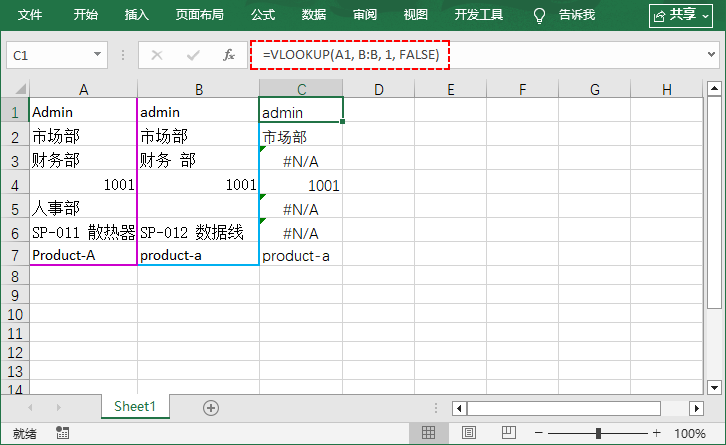Select column F header
Screen dimensions: 726x445
tap(522, 89)
